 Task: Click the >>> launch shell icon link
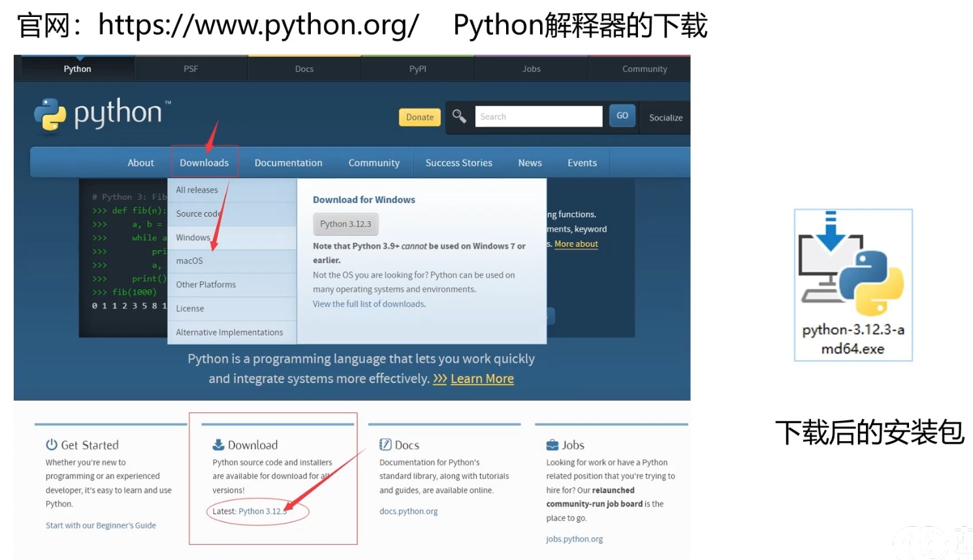pyautogui.click(x=439, y=379)
